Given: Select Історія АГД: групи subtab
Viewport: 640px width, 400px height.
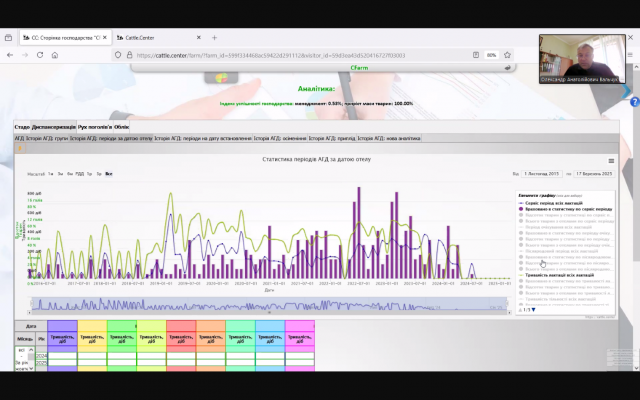Looking at the screenshot, I should 47,138.
